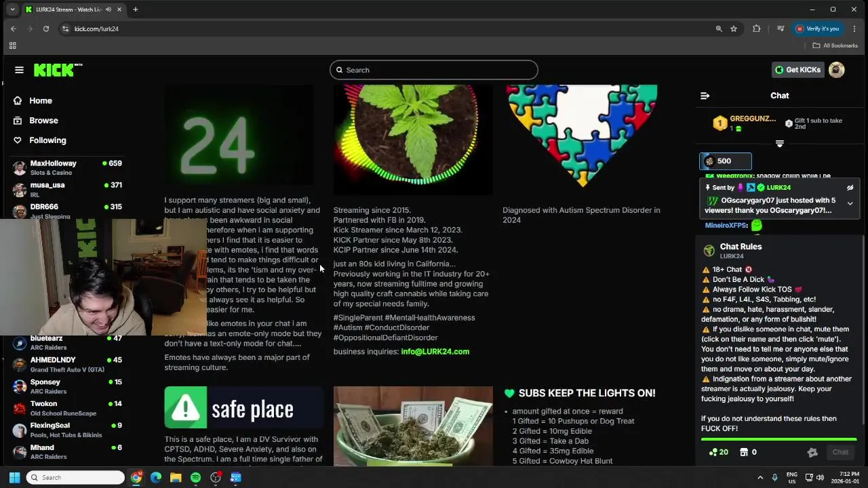Open the tab search dropdown arrow

point(12,9)
